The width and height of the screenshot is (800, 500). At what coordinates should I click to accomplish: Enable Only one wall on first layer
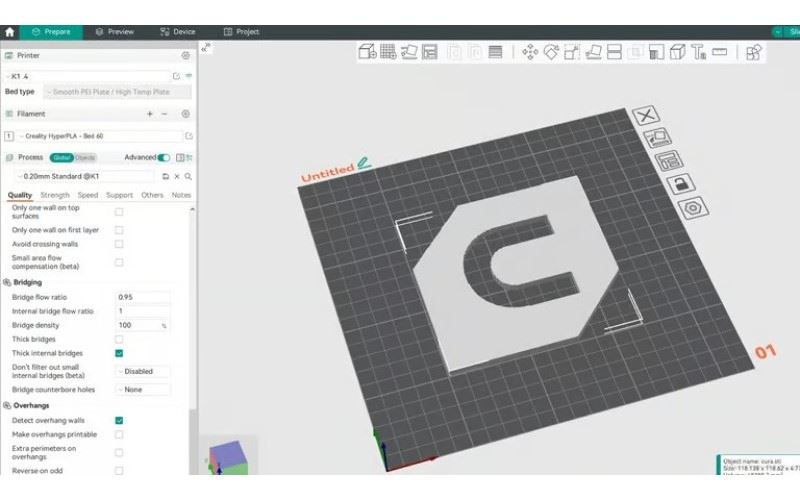tap(119, 230)
